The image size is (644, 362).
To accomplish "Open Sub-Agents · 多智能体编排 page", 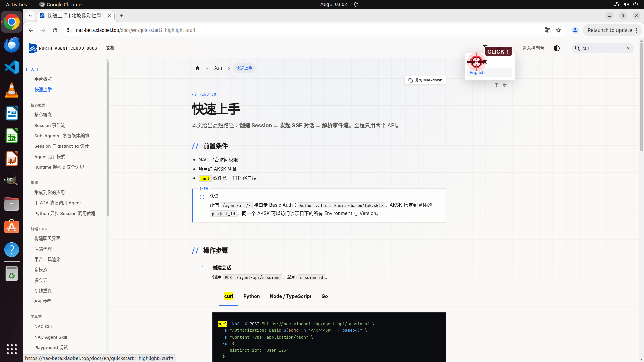I will click(x=62, y=136).
